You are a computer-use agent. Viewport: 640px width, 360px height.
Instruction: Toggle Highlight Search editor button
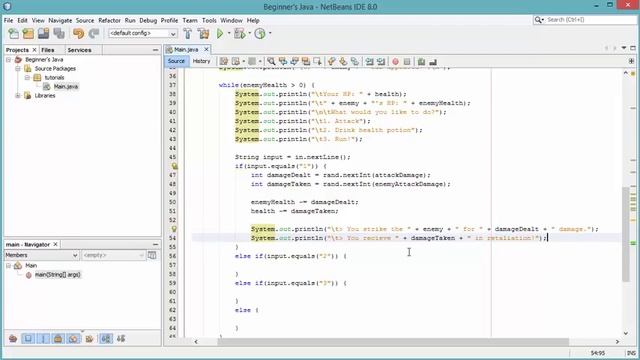coord(306,62)
